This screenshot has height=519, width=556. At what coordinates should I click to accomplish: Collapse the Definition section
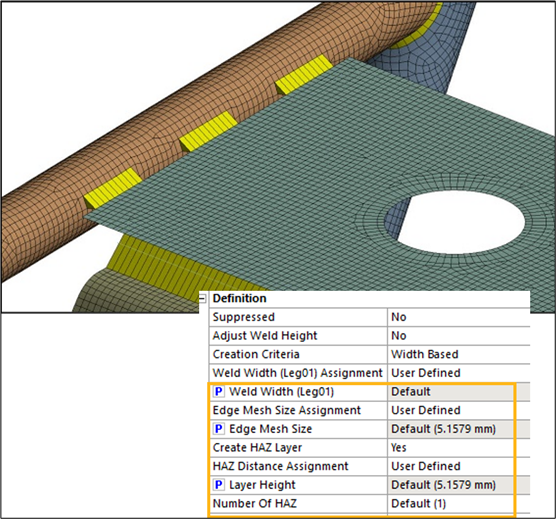click(202, 299)
